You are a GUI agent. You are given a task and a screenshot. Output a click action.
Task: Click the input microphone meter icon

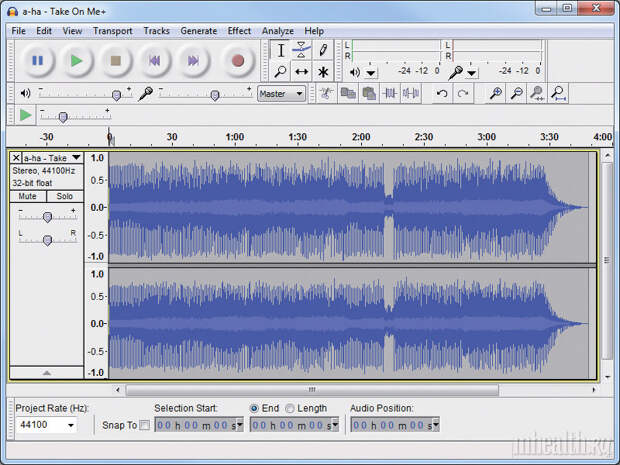click(x=456, y=72)
